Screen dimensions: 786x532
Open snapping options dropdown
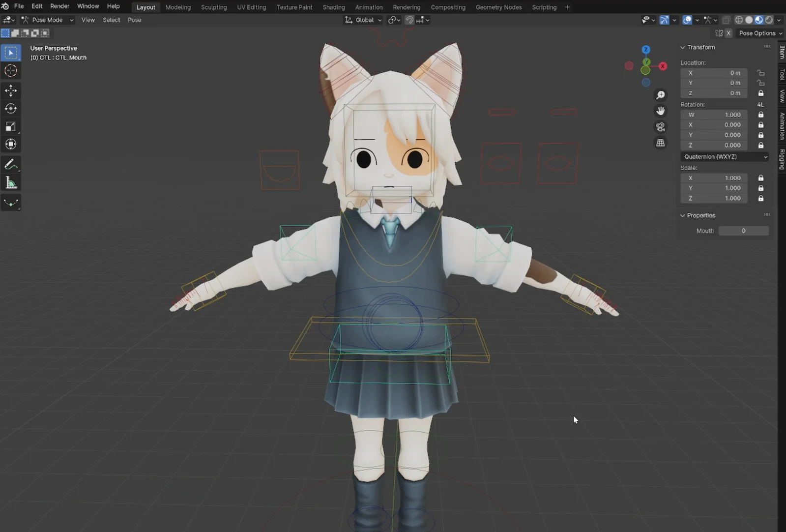pyautogui.click(x=423, y=20)
